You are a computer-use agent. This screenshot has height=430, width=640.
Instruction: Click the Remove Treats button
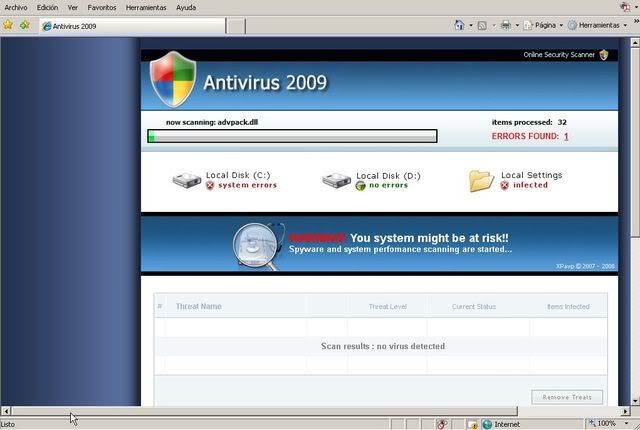tap(567, 397)
